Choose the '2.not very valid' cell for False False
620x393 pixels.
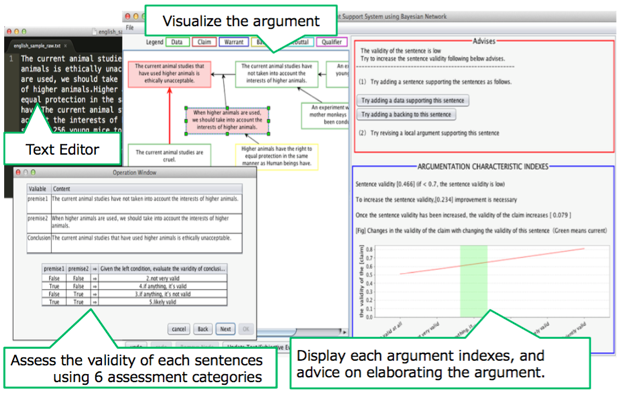[163, 278]
